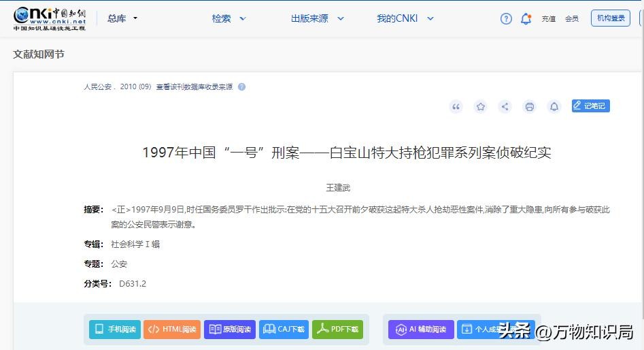The height and width of the screenshot is (350, 644).
Task: Open help via question mark icon
Action: pyautogui.click(x=506, y=19)
